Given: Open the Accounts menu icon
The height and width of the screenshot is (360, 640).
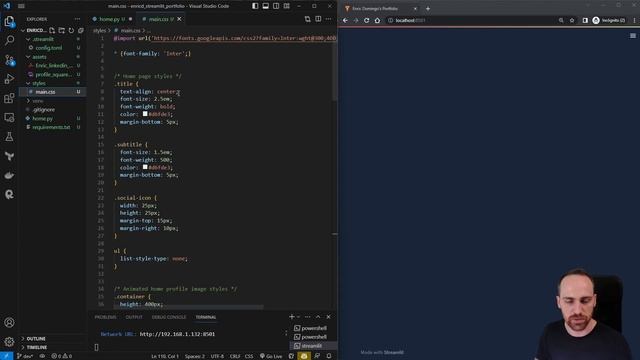Looking at the screenshot, I should pos(9,322).
